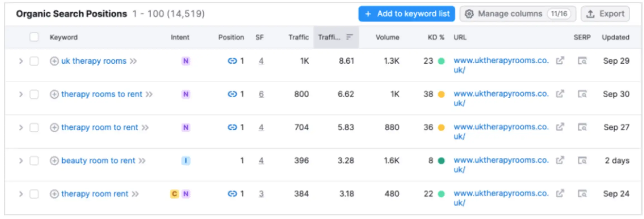The width and height of the screenshot is (644, 219).
Task: Expand the 'uk therapy rooms' row details
Action: coord(21,61)
